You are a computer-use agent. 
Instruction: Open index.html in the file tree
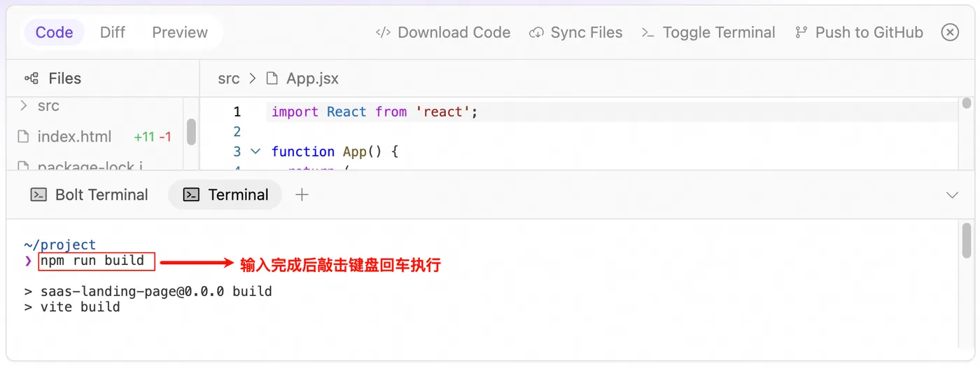pos(74,137)
